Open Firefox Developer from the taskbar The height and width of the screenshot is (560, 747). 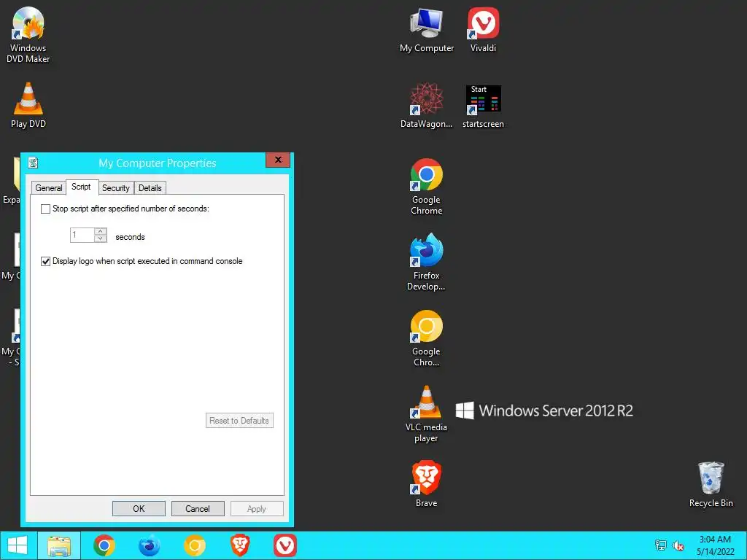pyautogui.click(x=149, y=545)
